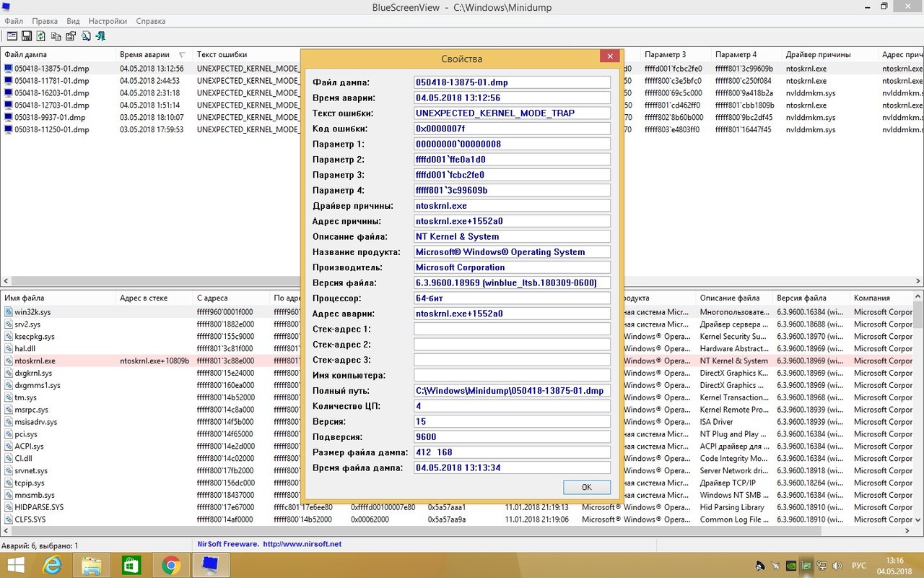Click the Properties toolbar icon
Image resolution: width=924 pixels, height=578 pixels.
tap(71, 36)
